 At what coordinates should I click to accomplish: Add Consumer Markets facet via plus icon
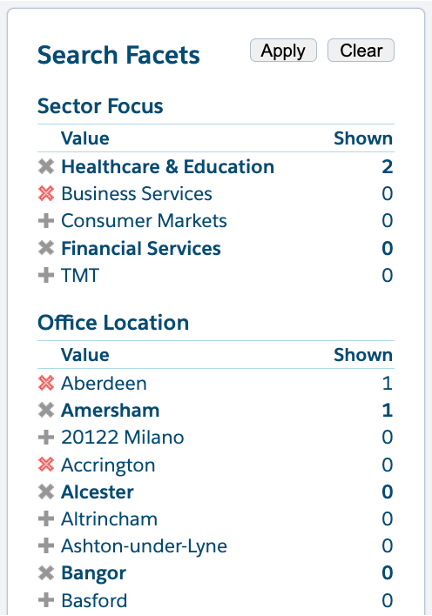[x=46, y=221]
